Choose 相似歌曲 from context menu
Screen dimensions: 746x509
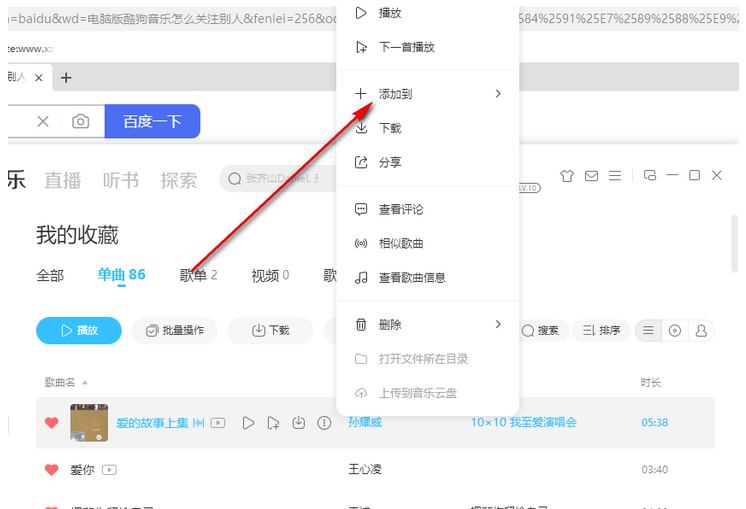(400, 243)
